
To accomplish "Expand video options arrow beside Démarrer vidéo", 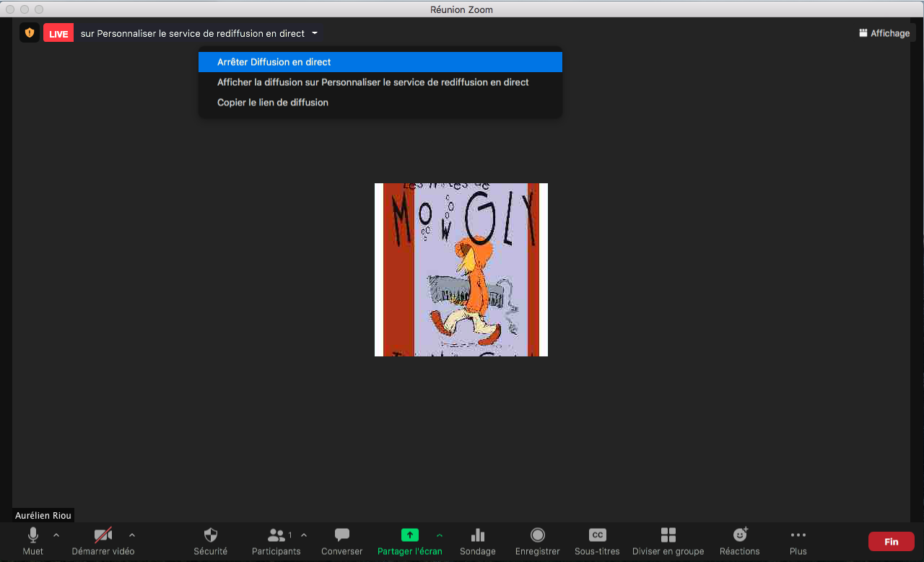I will click(x=131, y=535).
